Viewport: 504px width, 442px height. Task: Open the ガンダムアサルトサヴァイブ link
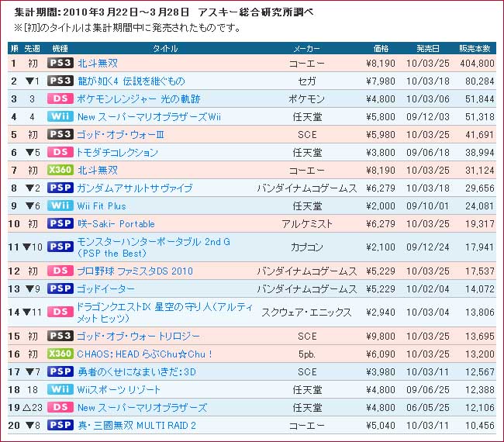click(135, 188)
